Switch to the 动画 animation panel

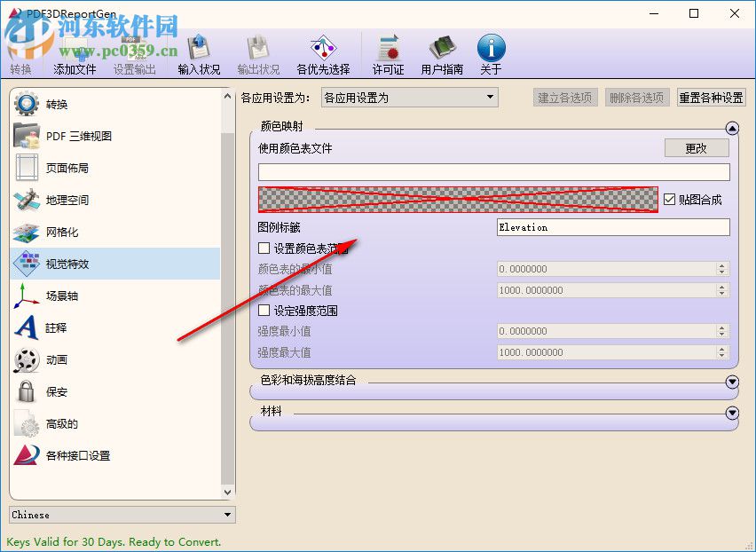59,360
